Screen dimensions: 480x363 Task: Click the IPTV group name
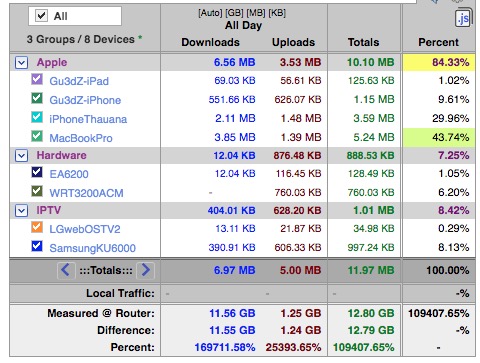(49, 210)
